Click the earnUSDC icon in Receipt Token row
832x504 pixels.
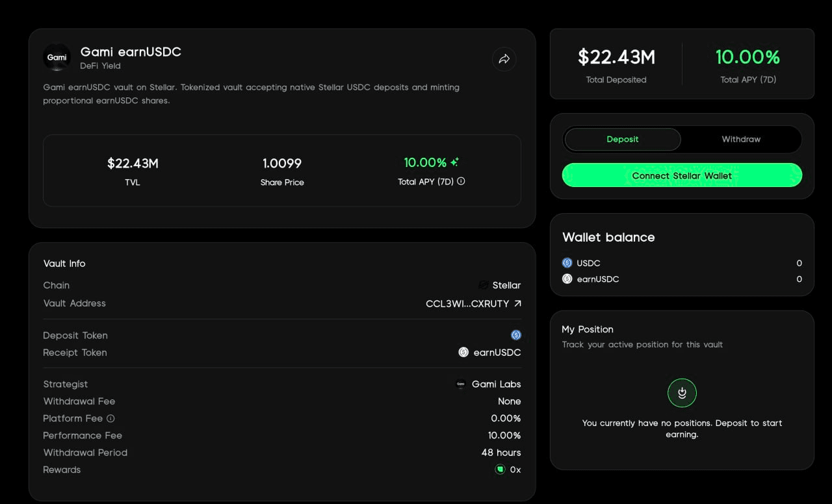(x=463, y=352)
